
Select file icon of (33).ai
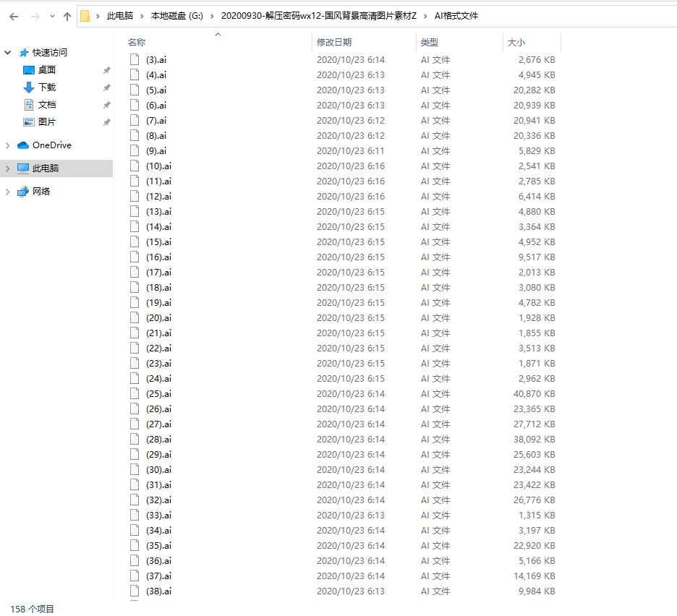[135, 515]
